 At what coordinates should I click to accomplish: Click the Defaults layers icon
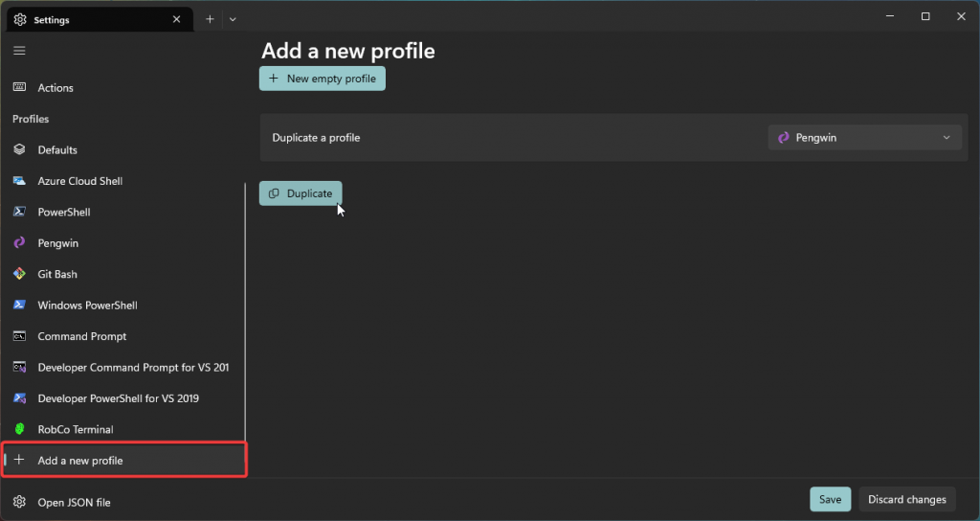click(x=19, y=149)
